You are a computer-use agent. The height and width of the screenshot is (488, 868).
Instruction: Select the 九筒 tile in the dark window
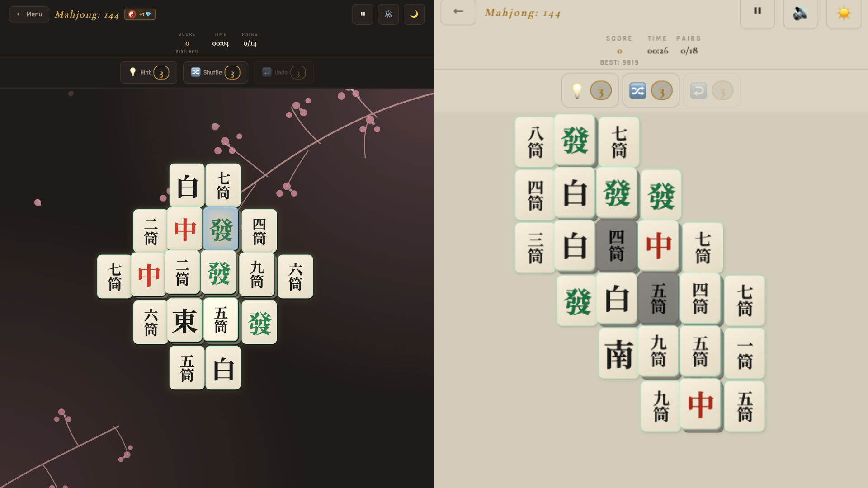point(257,275)
